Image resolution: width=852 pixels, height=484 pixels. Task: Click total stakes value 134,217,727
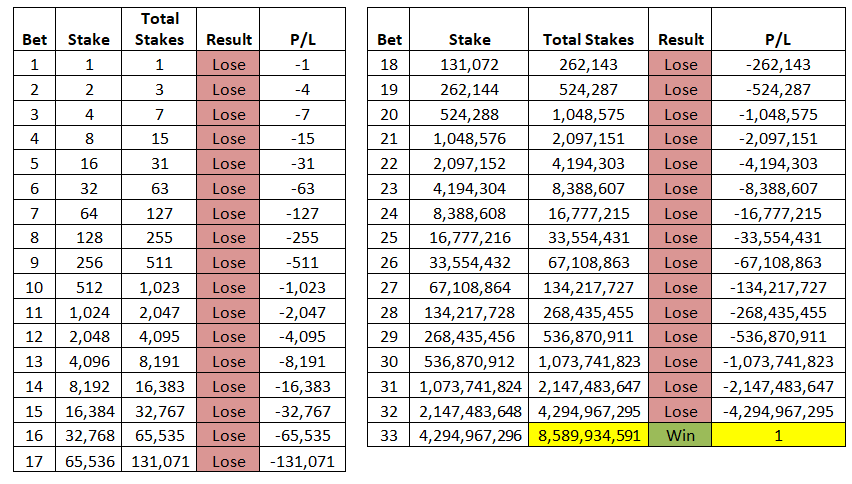(588, 288)
